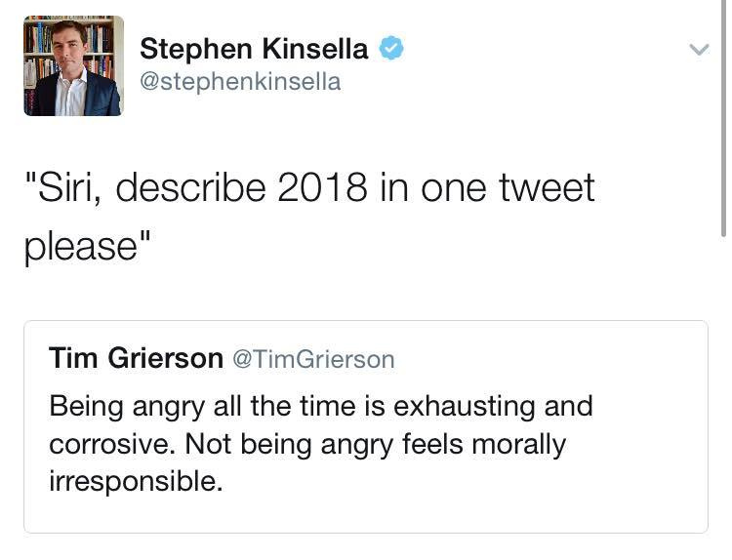The image size is (732, 560).
Task: Click the @TimGrierson handle
Action: (x=312, y=360)
